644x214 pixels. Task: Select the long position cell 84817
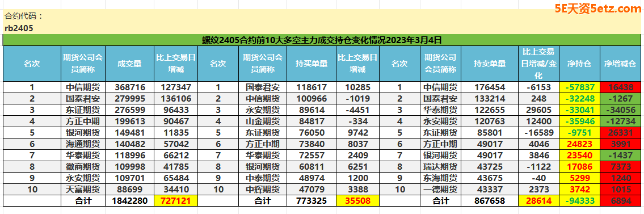312,121
